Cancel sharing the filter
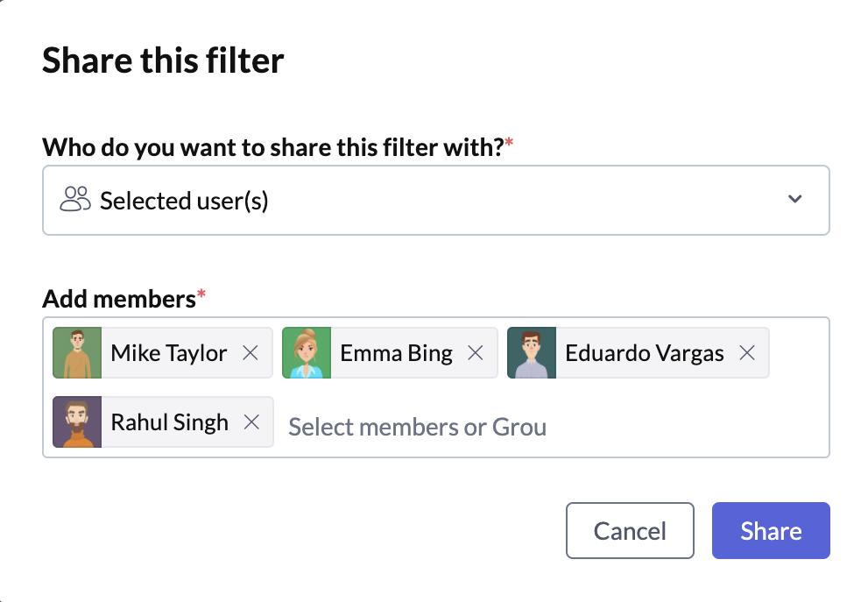Viewport: 868px width, 602px height. 630,530
